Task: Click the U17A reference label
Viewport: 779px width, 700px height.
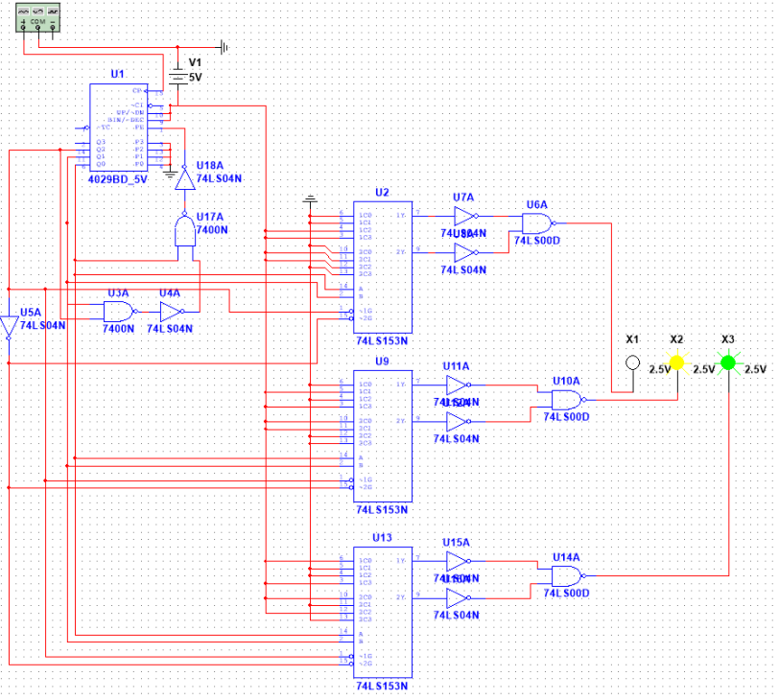Action: [210, 217]
